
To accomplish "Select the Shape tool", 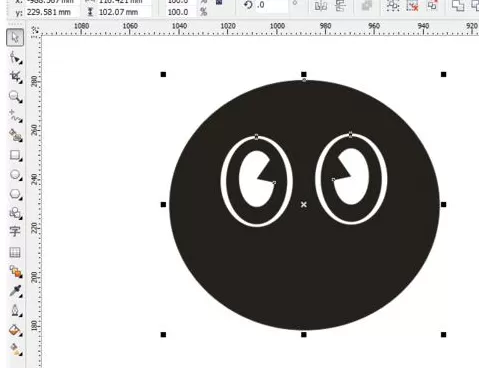I will (x=15, y=57).
